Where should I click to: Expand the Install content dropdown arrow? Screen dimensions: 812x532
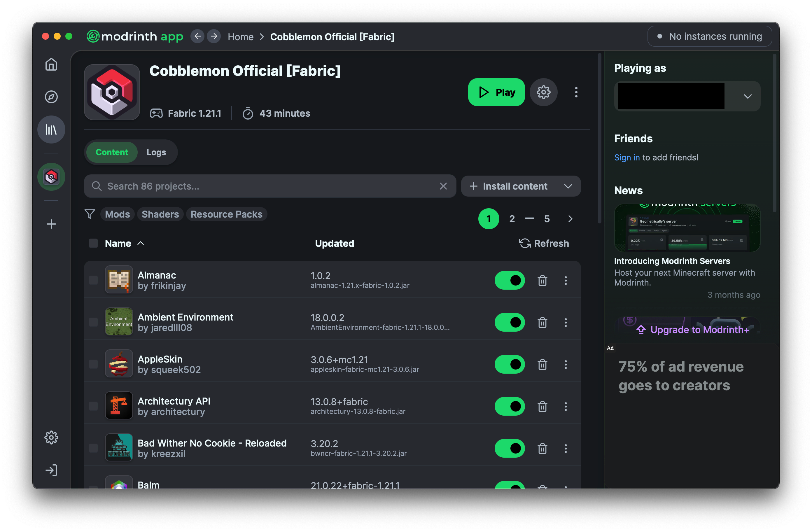click(x=568, y=186)
